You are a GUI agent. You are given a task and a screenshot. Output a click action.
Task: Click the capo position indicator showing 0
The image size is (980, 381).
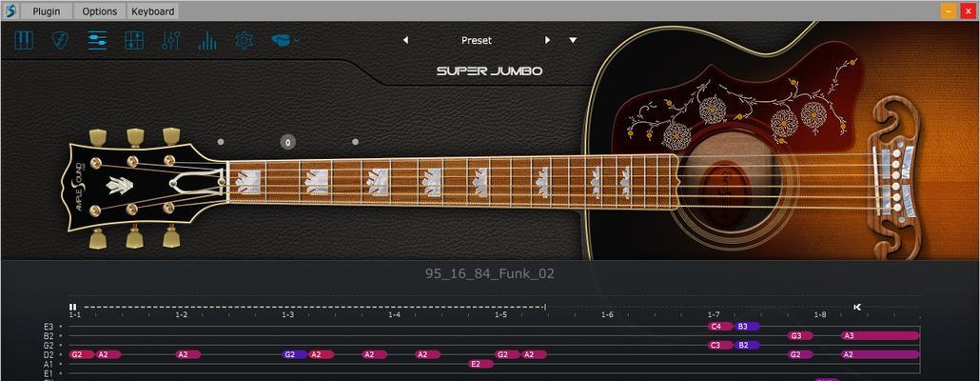(x=287, y=142)
